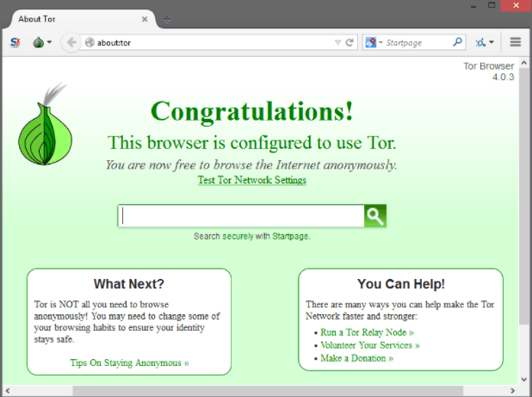Screen dimensions: 532x397
Task: Click the vertical scrollbar thumb
Action: (524, 195)
